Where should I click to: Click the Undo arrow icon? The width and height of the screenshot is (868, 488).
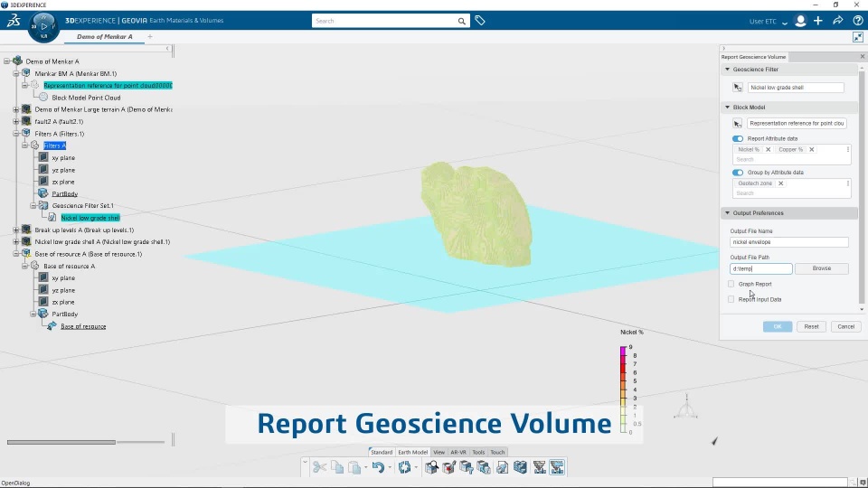pyautogui.click(x=378, y=467)
